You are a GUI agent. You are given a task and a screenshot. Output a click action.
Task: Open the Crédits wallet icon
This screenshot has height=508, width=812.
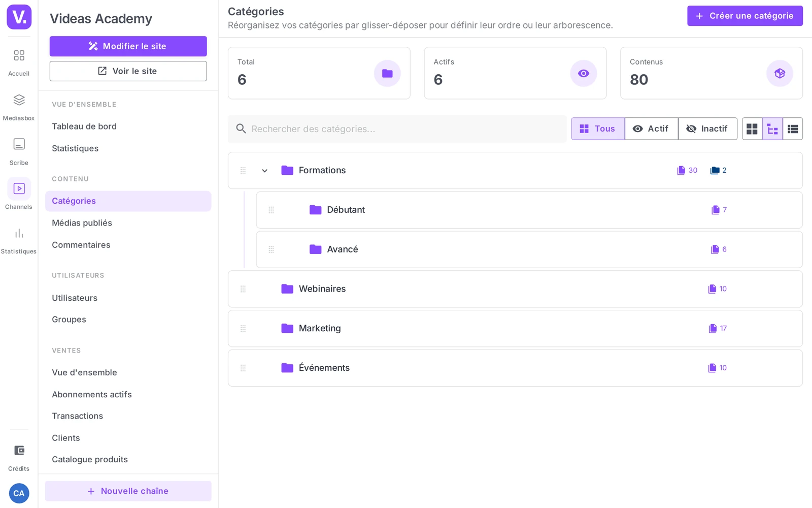tap(19, 451)
